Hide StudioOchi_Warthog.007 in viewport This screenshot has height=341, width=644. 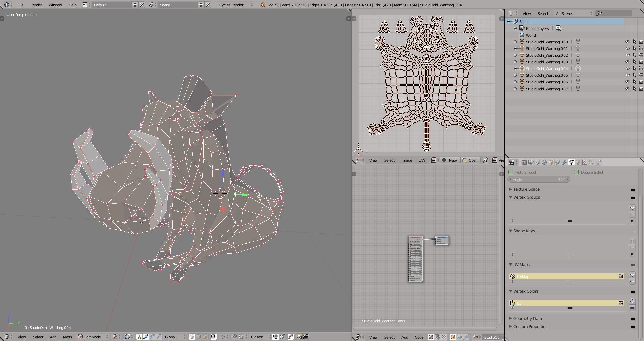627,89
